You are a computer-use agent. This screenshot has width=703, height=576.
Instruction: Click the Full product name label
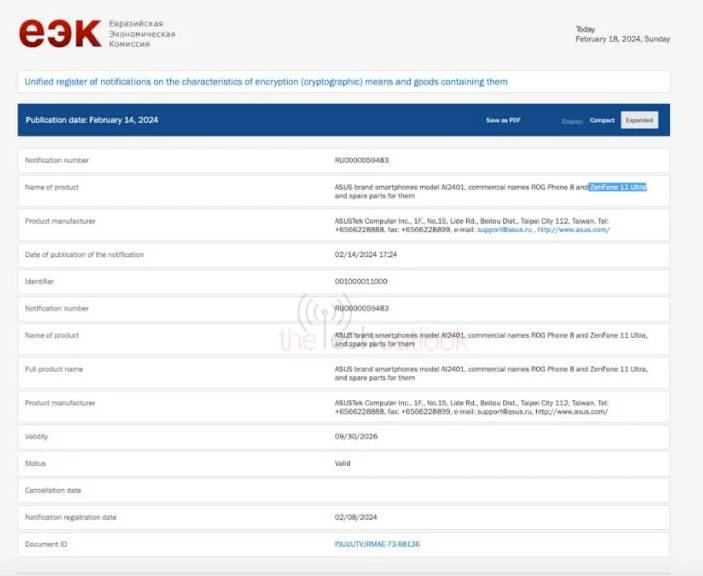pos(54,369)
